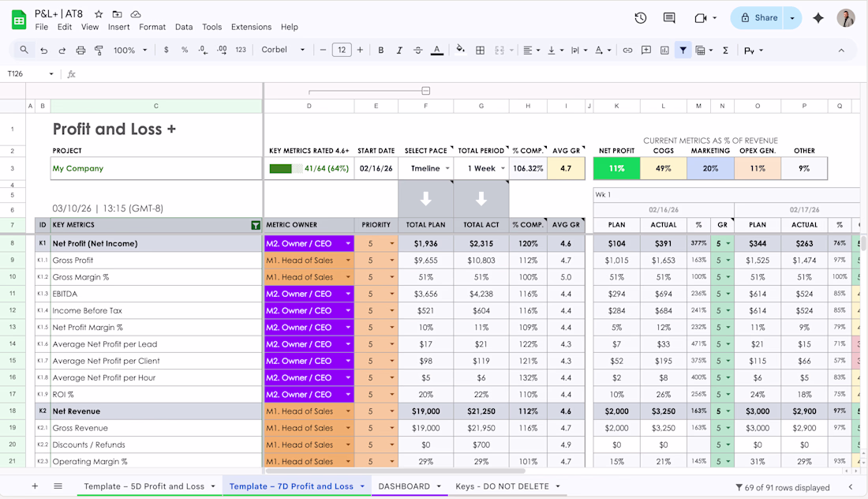Open the Total Period 1 Week dropdown
Image resolution: width=868 pixels, height=499 pixels.
click(x=502, y=168)
